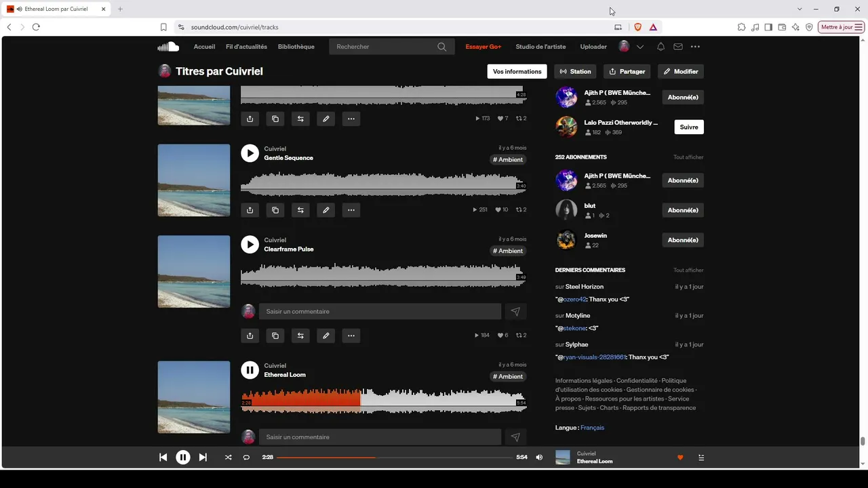Open the three-dot settings menu in header
Screen dimensions: 868x488
pyautogui.click(x=695, y=47)
